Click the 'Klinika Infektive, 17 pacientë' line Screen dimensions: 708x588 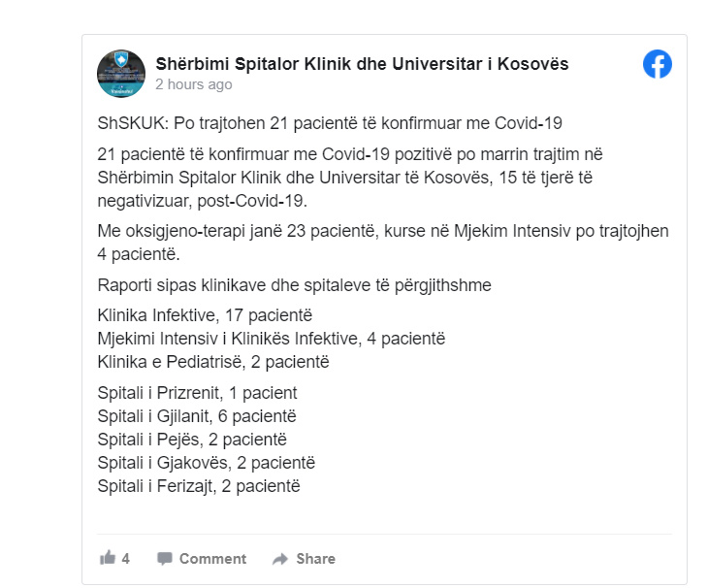coord(205,315)
